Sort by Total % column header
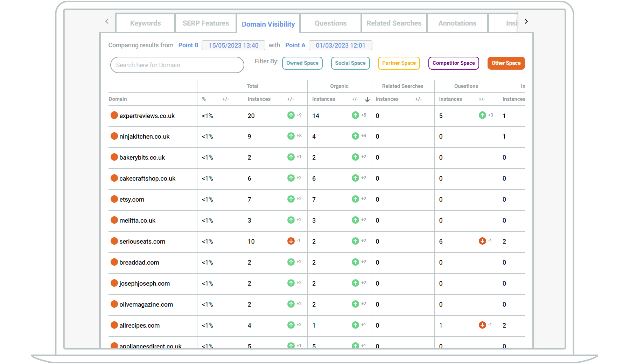This screenshot has height=364, width=630. click(x=204, y=99)
